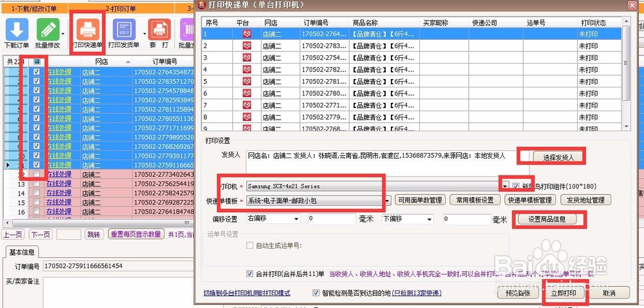Click the 套打 red printer icon
Image resolution: width=644 pixels, height=308 pixels.
click(159, 29)
